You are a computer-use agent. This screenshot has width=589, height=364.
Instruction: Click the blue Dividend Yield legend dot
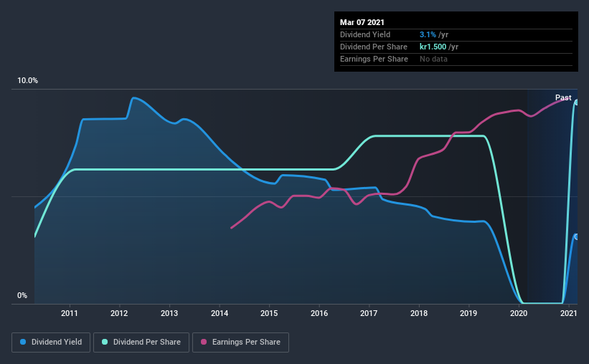click(x=23, y=342)
